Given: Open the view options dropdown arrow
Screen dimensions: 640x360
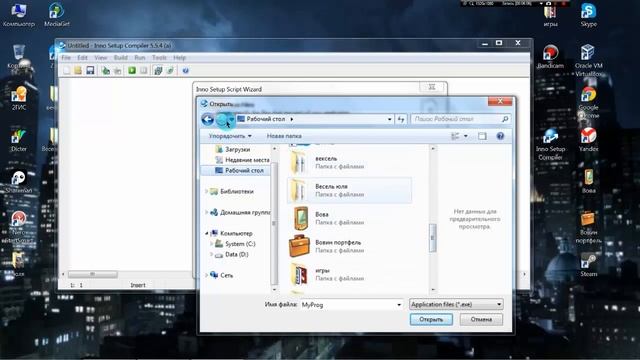Looking at the screenshot, I should [466, 136].
